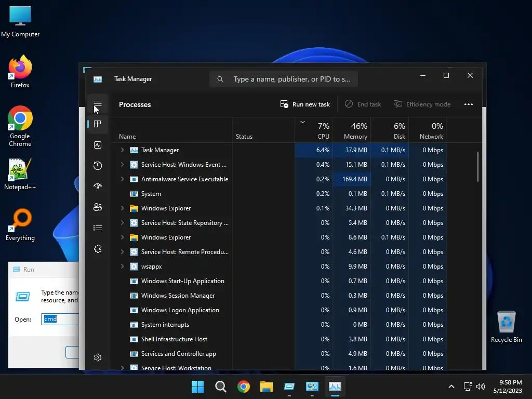The width and height of the screenshot is (532, 399).
Task: Expand Service Host: Remote Procedure row
Action: [122, 252]
